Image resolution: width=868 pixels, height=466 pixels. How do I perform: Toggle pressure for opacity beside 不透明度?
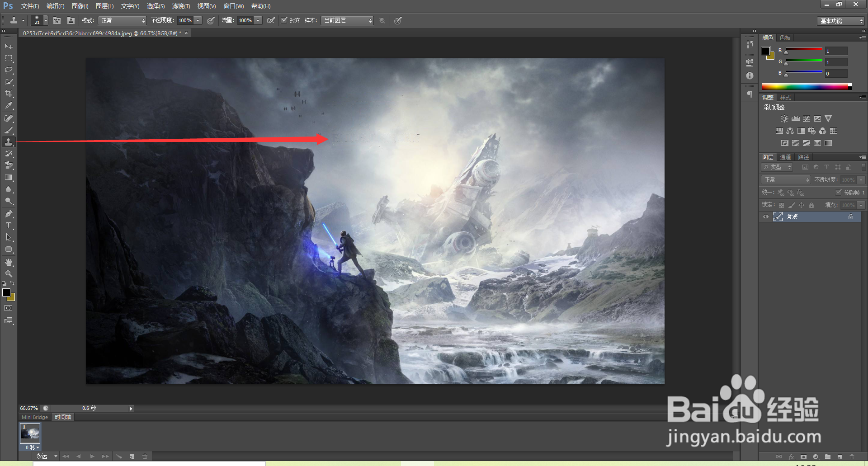[x=211, y=20]
